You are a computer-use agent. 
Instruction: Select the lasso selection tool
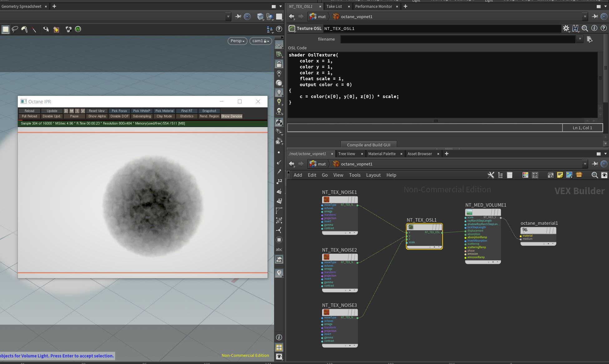pos(15,29)
